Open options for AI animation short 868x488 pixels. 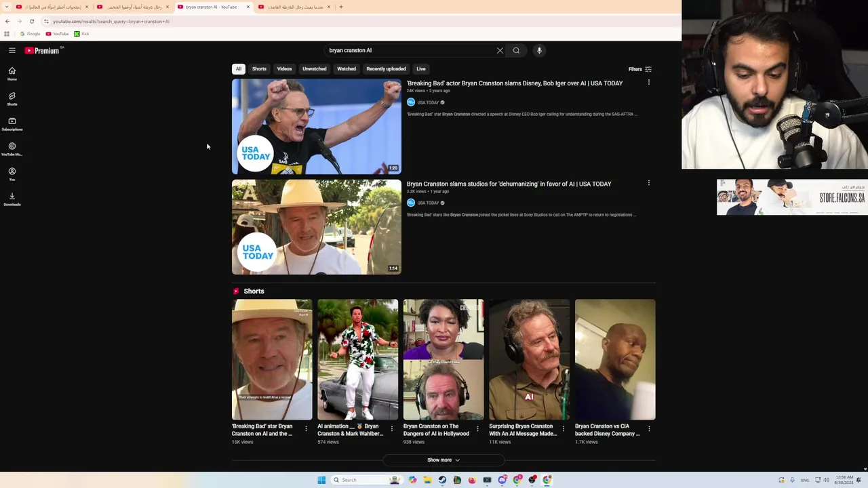(x=391, y=428)
